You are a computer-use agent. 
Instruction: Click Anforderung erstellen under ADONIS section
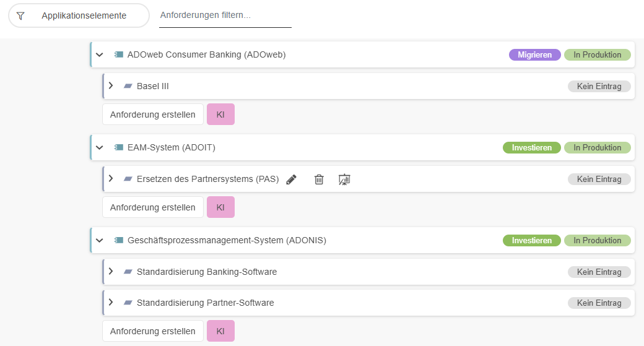pyautogui.click(x=153, y=331)
